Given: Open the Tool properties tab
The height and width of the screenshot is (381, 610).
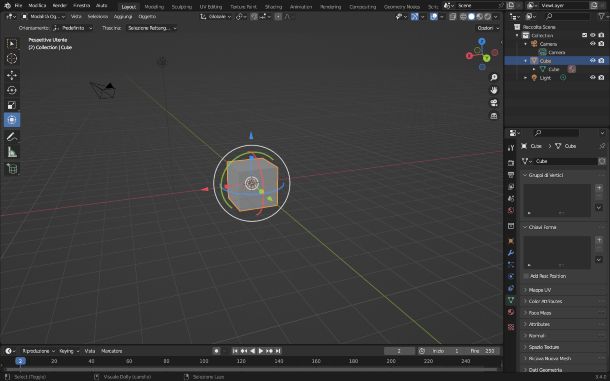Looking at the screenshot, I should (x=511, y=147).
